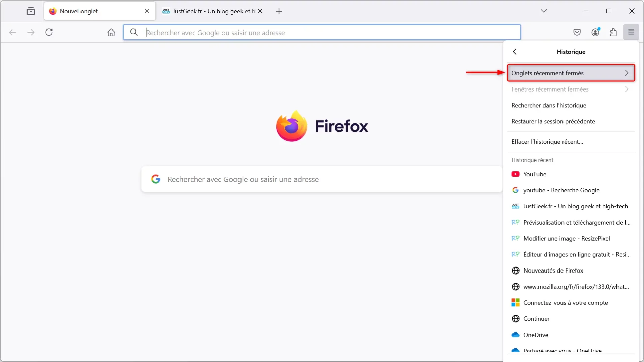The width and height of the screenshot is (644, 362).
Task: Go to the home page icon
Action: [111, 33]
